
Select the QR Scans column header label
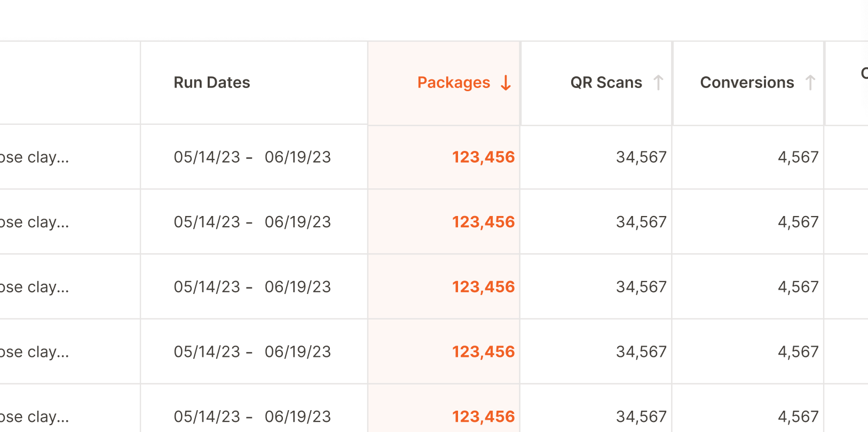tap(606, 83)
